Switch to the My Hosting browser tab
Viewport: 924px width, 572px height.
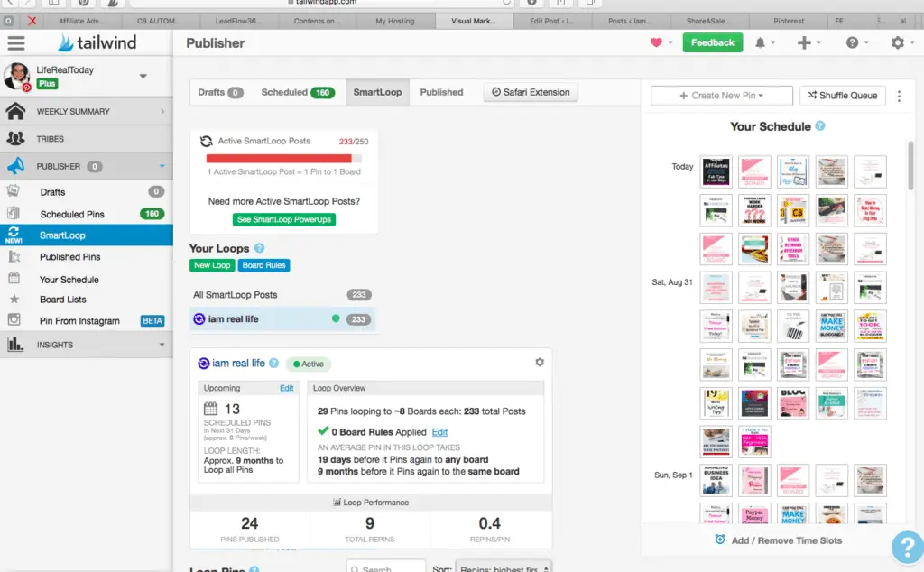(395, 21)
